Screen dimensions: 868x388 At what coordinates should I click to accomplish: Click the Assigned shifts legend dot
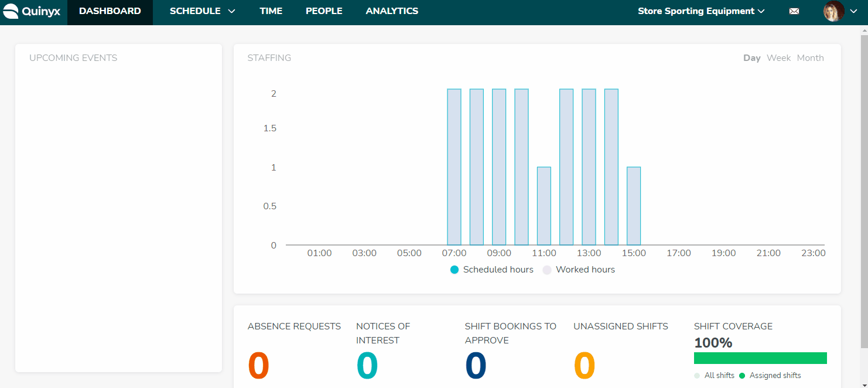pos(742,376)
